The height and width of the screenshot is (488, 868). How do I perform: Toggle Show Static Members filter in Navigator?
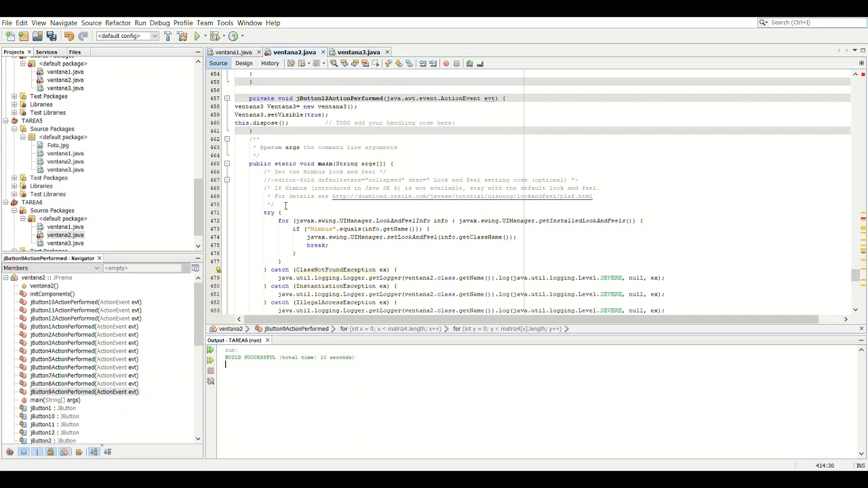[x=37, y=452]
